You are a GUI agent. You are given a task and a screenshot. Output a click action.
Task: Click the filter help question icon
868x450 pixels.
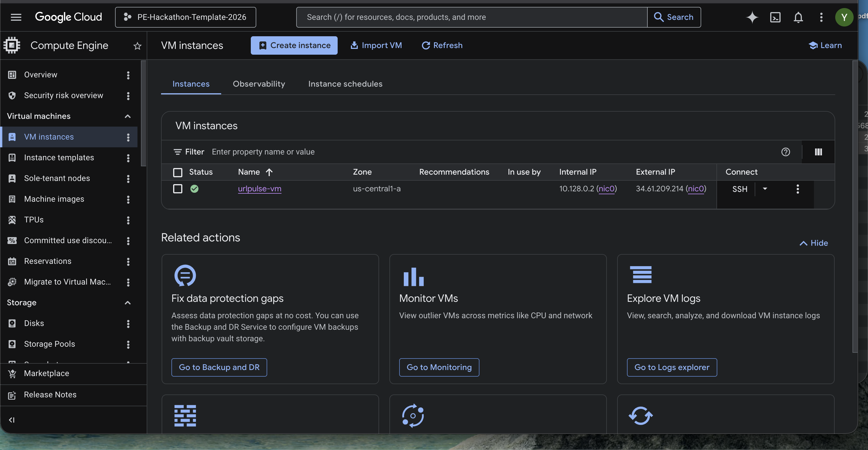point(785,152)
